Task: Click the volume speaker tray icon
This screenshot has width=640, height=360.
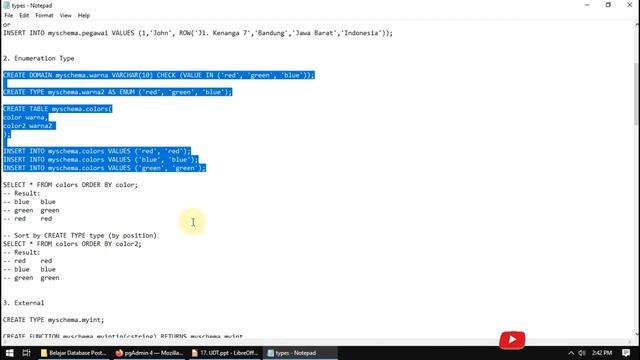Action: (582, 353)
